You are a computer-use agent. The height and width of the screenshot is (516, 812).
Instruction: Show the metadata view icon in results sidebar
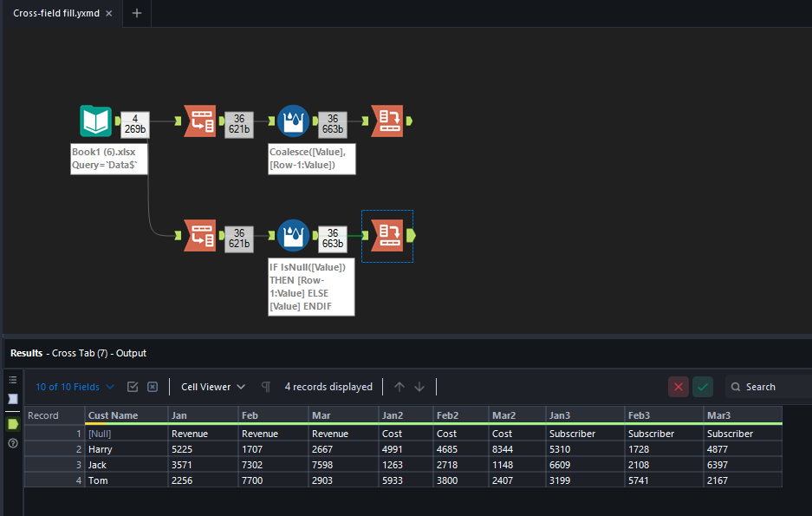tap(13, 398)
